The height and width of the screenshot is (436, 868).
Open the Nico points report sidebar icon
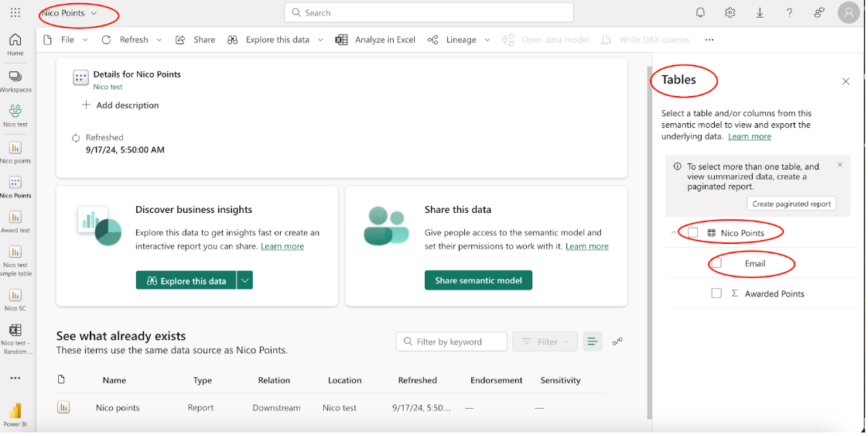(x=15, y=153)
